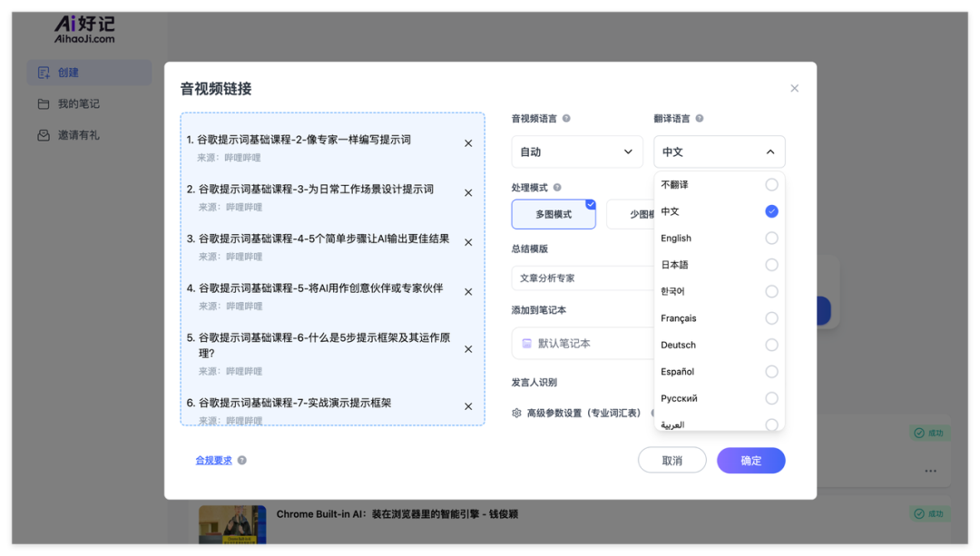Open 高级参数设置 gear icon
The height and width of the screenshot is (556, 980).
tap(515, 413)
